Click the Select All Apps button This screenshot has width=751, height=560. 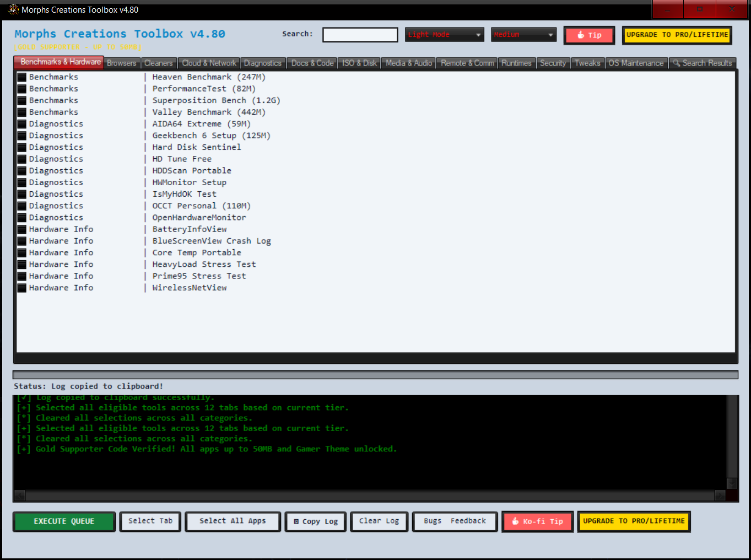coord(233,521)
